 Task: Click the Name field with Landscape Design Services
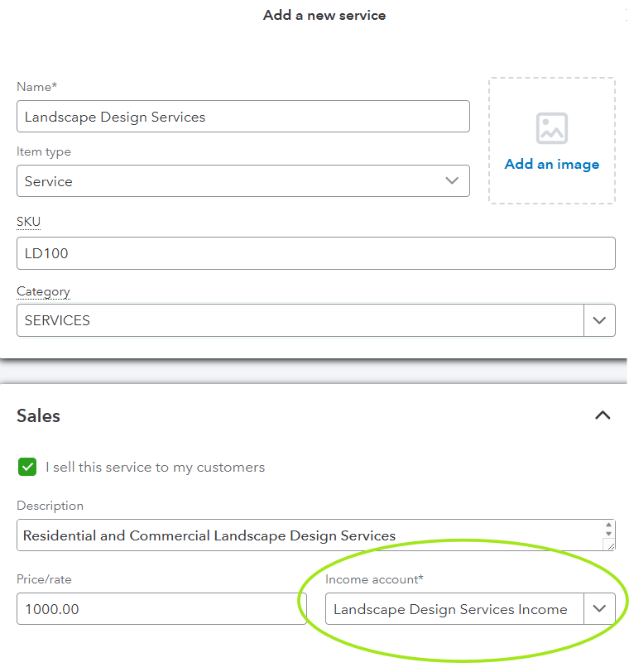242,117
